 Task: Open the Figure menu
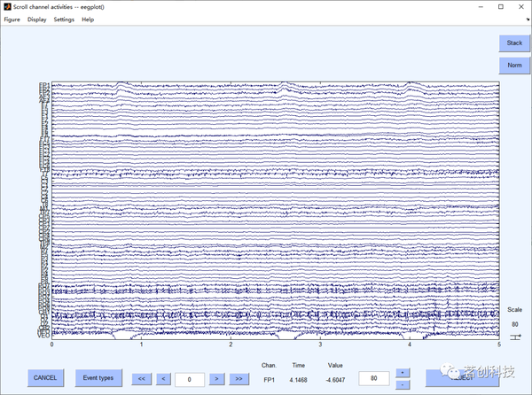pyautogui.click(x=12, y=19)
